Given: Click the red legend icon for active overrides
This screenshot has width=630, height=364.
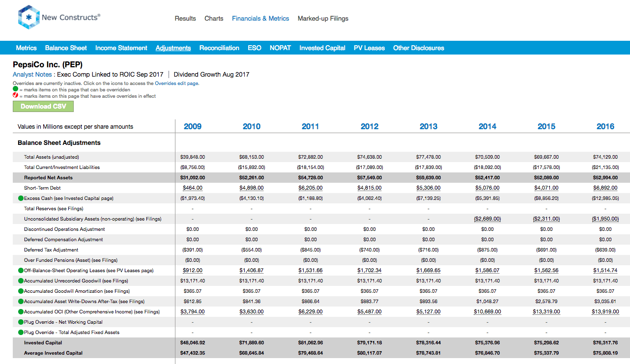Looking at the screenshot, I should pyautogui.click(x=15, y=96).
